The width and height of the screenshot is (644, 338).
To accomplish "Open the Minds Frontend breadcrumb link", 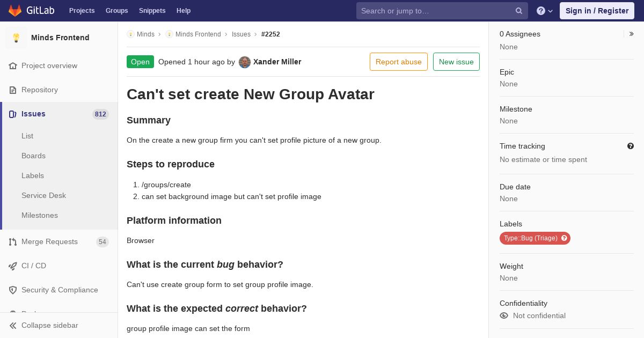I will point(198,34).
